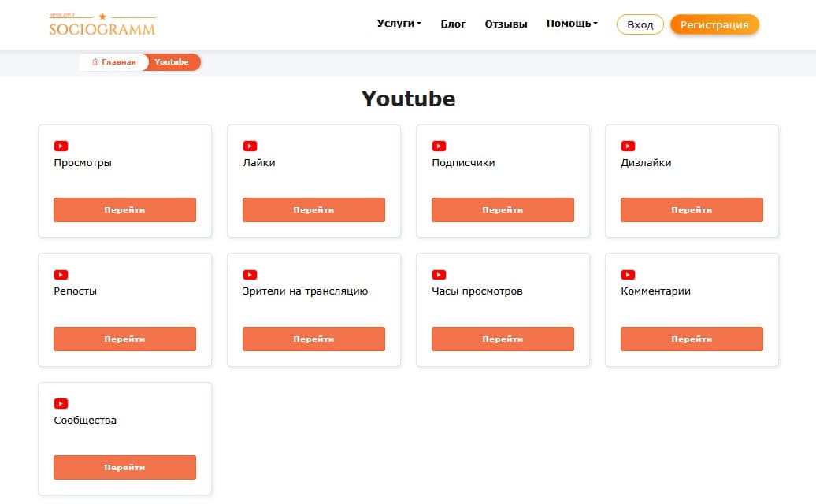Click the Подписчики card title
Viewport: 816px width, 504px height.
pyautogui.click(x=463, y=163)
